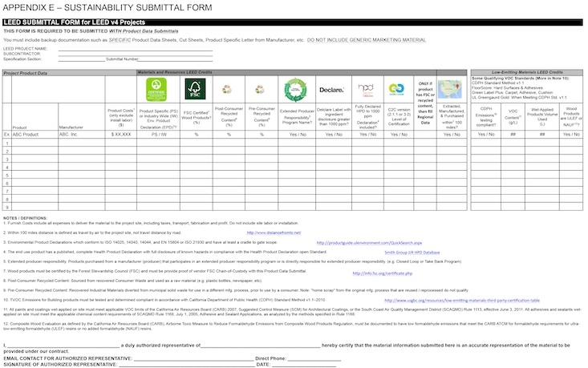Viewport: 588px width, 368px height.
Task: Open the productguide.ulenvironment.com QuickSearch link
Action: click(369, 243)
